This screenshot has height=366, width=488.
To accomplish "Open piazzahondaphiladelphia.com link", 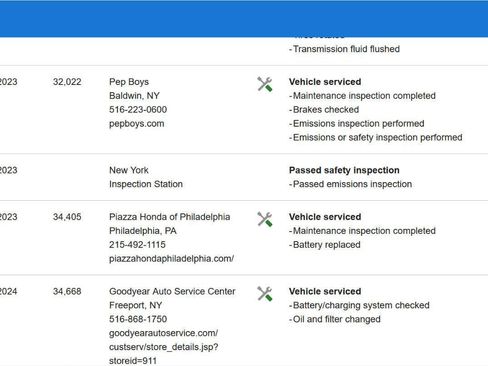I will coord(172,259).
